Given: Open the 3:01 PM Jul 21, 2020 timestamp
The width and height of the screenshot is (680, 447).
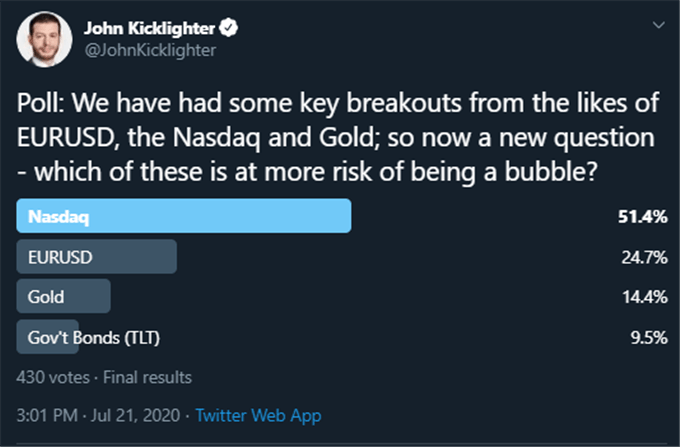Looking at the screenshot, I should 98,415.
